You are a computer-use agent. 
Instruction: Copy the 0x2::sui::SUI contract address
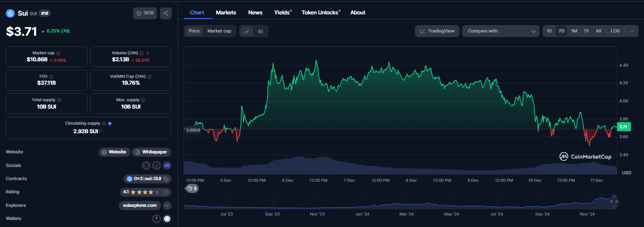(165, 179)
